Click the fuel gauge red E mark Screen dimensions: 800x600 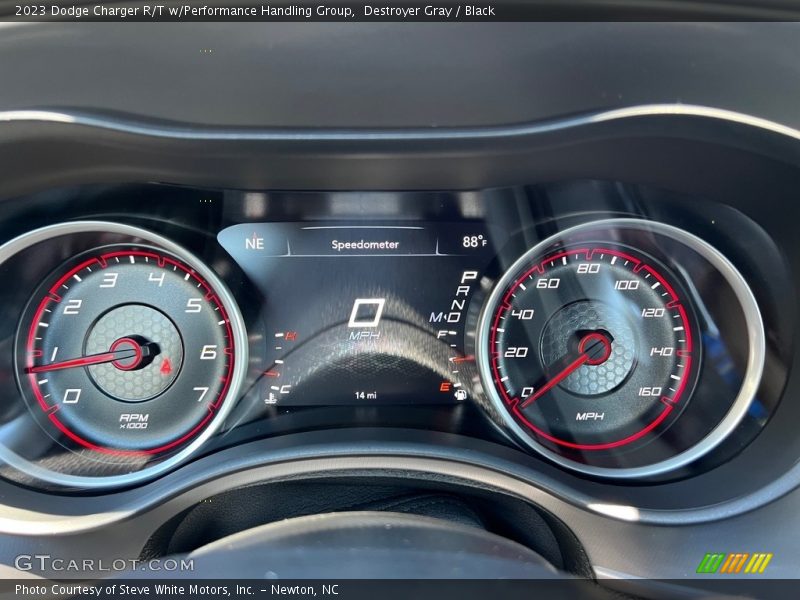(445, 387)
